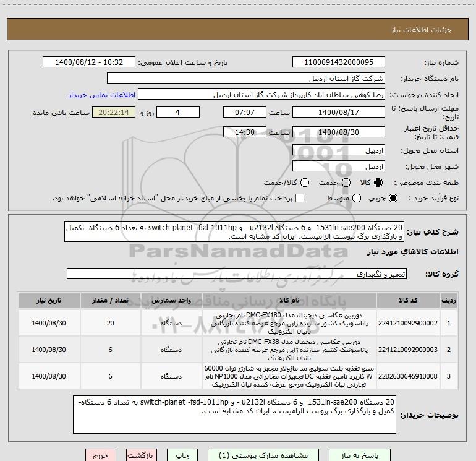476x461 pixels.
Task: Click the نام کالا column header
Action: pyautogui.click(x=289, y=300)
